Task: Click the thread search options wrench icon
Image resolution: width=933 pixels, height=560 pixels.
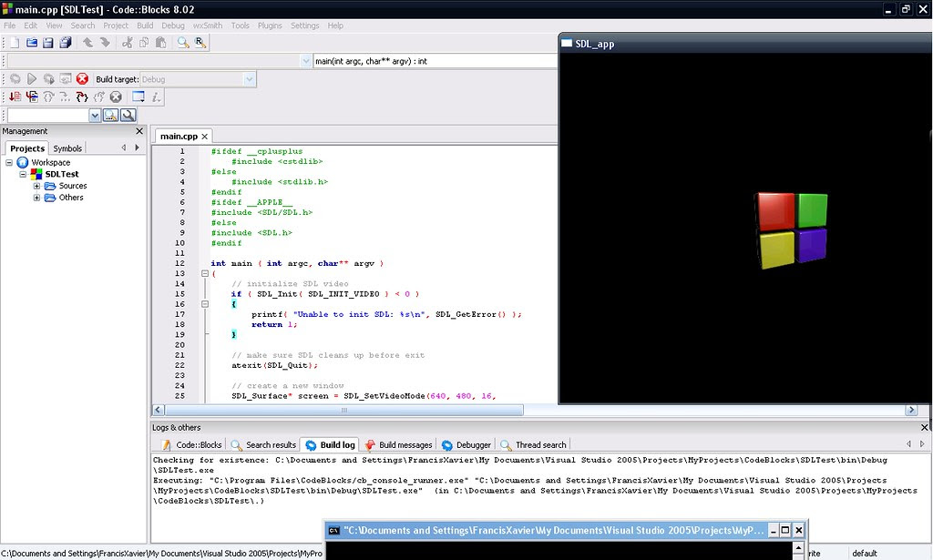Action: click(x=128, y=116)
